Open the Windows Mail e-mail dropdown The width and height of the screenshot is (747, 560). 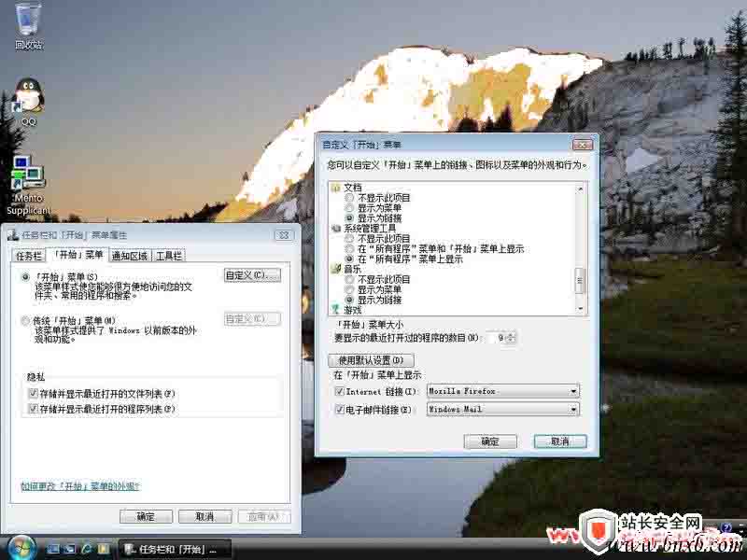click(x=502, y=409)
